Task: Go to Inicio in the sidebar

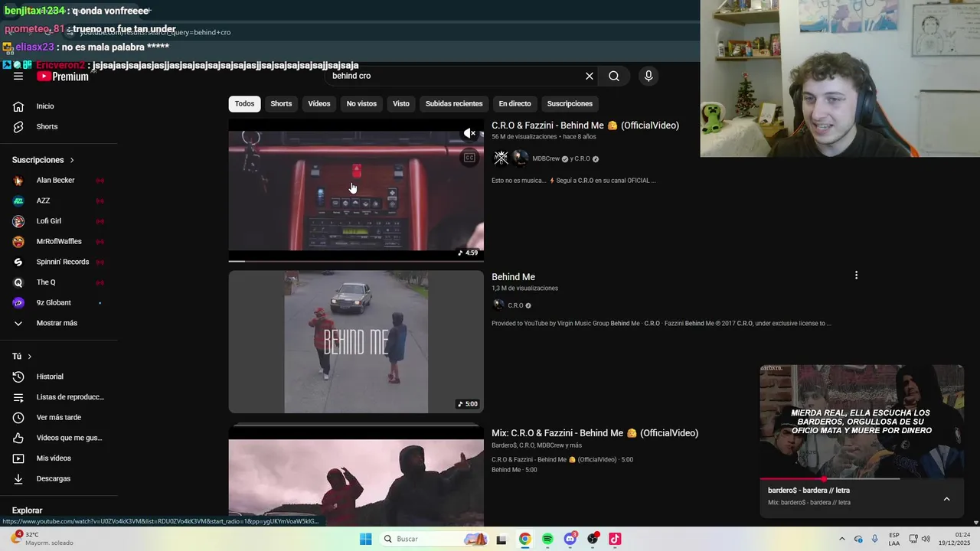Action: pyautogui.click(x=59, y=106)
